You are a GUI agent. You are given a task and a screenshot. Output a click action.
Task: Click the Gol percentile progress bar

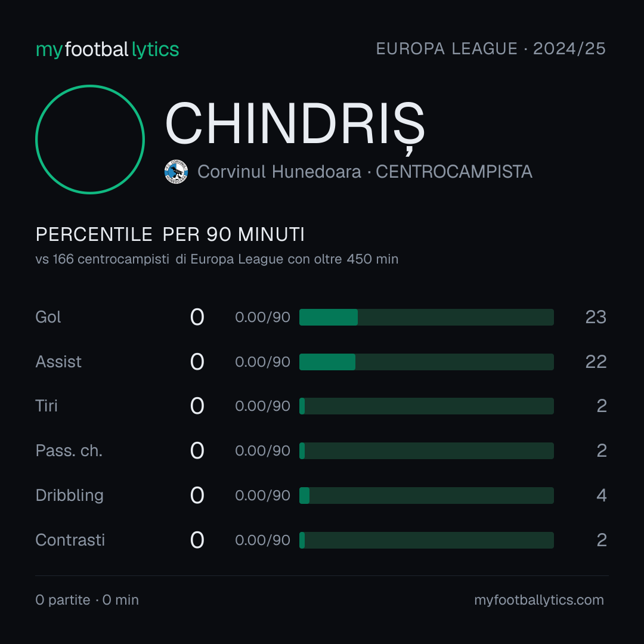(426, 317)
